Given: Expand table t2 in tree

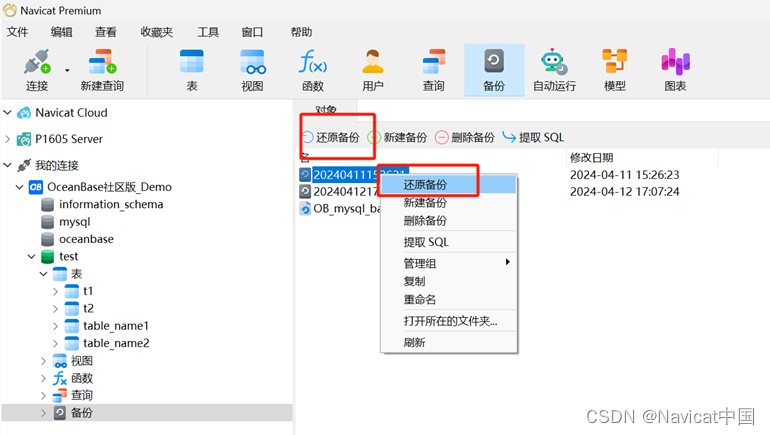Looking at the screenshot, I should pyautogui.click(x=55, y=308).
